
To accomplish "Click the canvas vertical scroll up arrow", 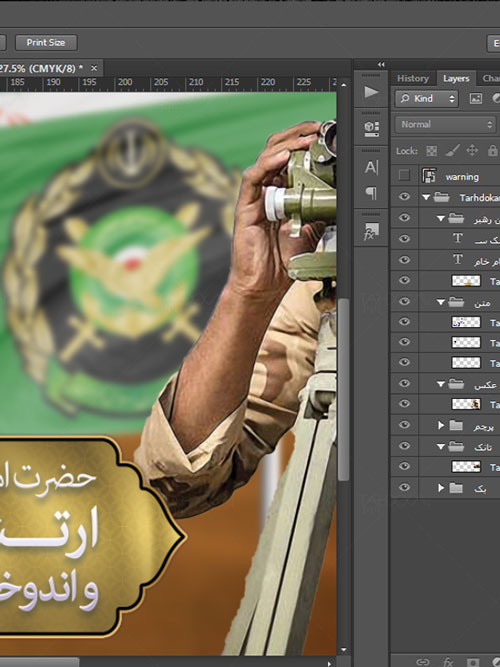I will (343, 85).
